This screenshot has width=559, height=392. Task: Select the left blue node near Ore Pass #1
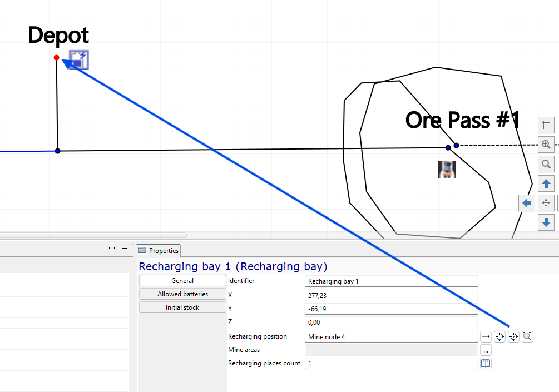[448, 147]
